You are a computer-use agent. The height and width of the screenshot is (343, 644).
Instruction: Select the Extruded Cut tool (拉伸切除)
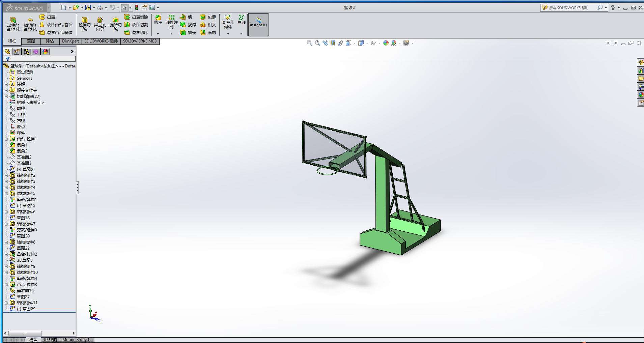85,24
